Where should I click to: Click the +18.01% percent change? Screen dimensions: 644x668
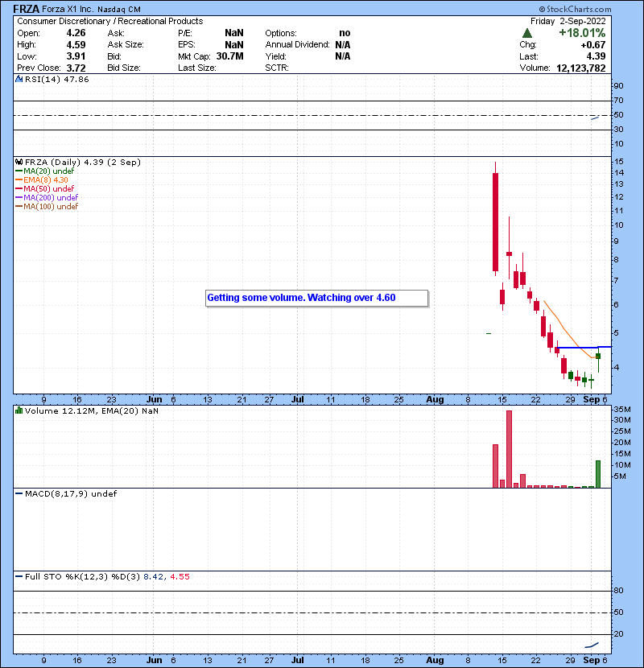[x=582, y=33]
